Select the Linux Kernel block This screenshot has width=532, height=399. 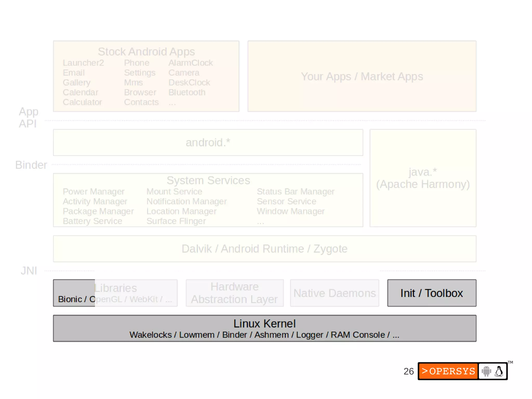pyautogui.click(x=264, y=328)
